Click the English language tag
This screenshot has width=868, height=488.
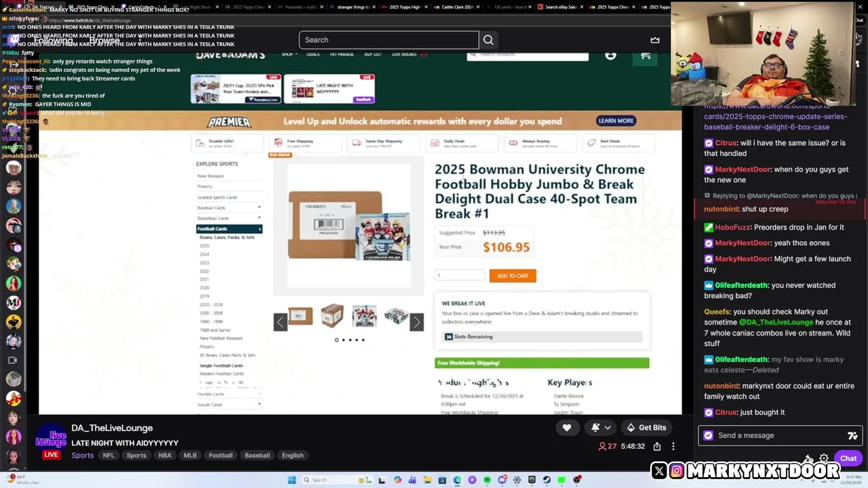(293, 455)
